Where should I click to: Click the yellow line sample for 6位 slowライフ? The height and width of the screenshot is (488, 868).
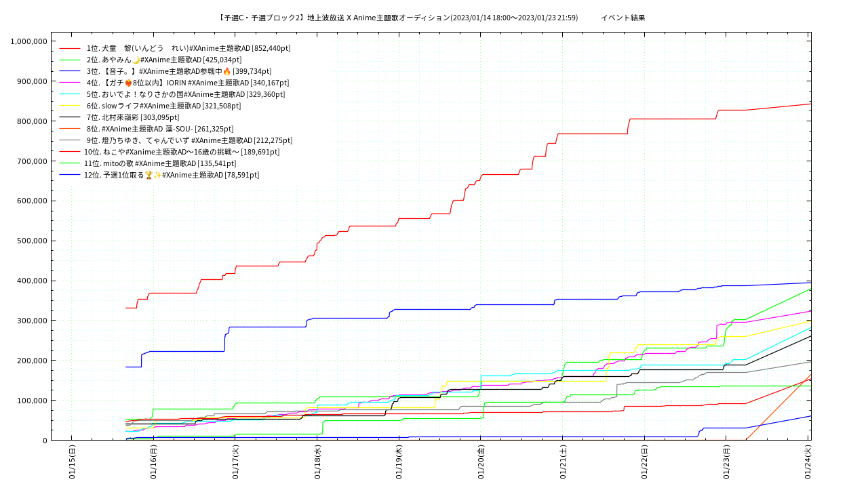click(70, 106)
